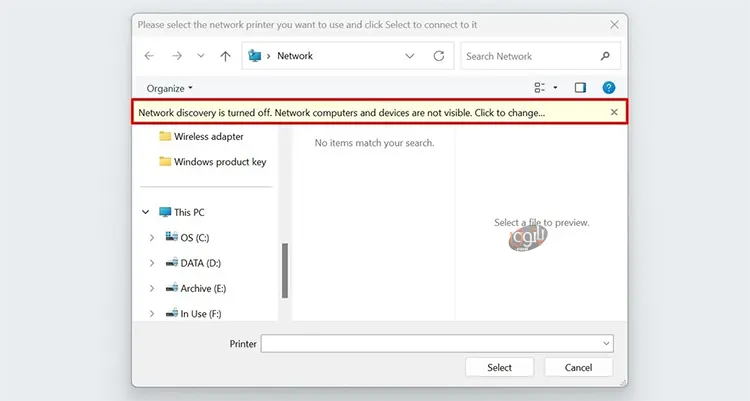The image size is (750, 401).
Task: Click the search magnifier icon
Action: 605,56
